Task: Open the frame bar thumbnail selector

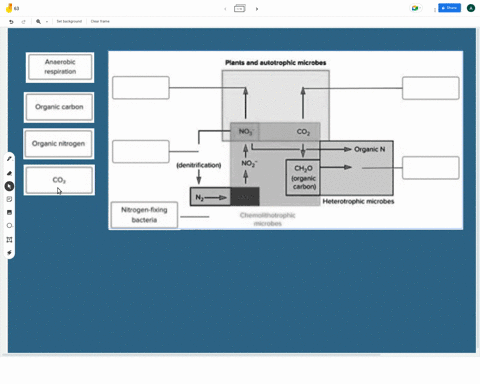Action: (240, 9)
